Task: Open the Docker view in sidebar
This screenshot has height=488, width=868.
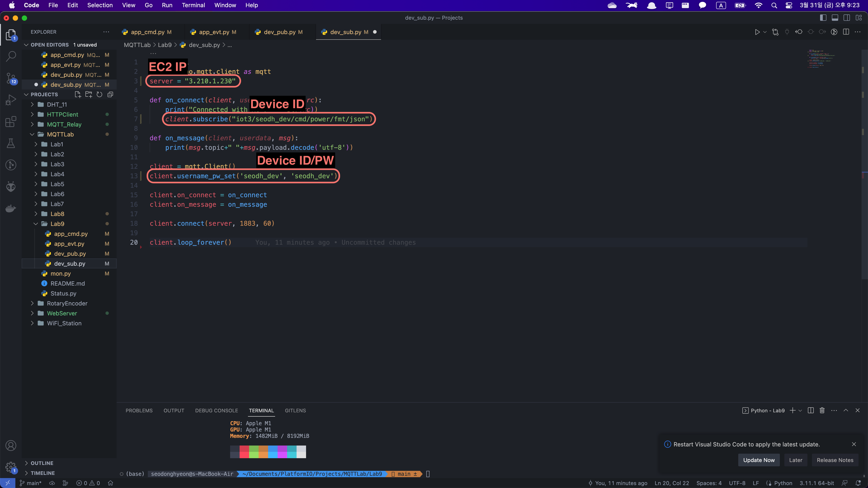Action: pyautogui.click(x=11, y=209)
